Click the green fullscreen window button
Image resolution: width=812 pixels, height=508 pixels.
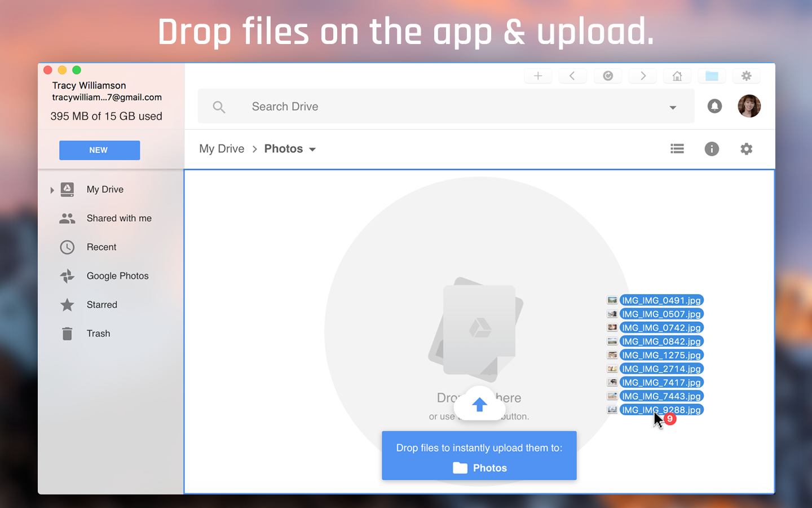tap(77, 70)
